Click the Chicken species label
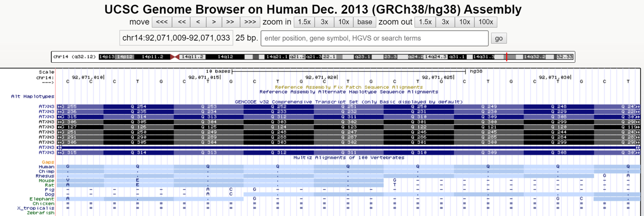Image resolution: width=644 pixels, height=216 pixels. coord(44,203)
